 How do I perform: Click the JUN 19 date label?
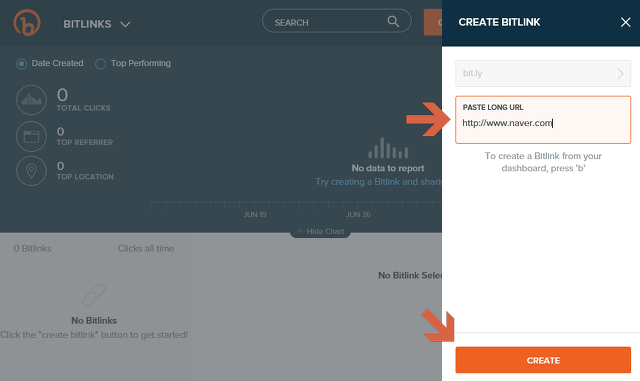coord(255,214)
